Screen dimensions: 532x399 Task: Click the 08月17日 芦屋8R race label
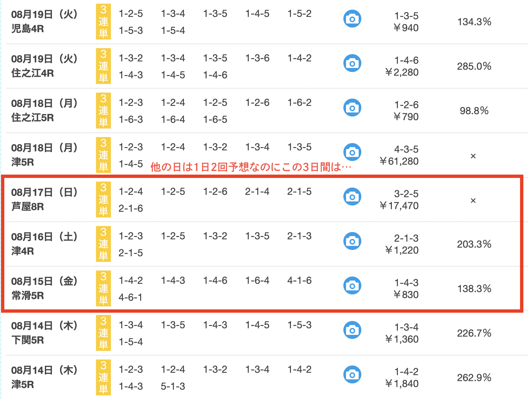pos(44,199)
